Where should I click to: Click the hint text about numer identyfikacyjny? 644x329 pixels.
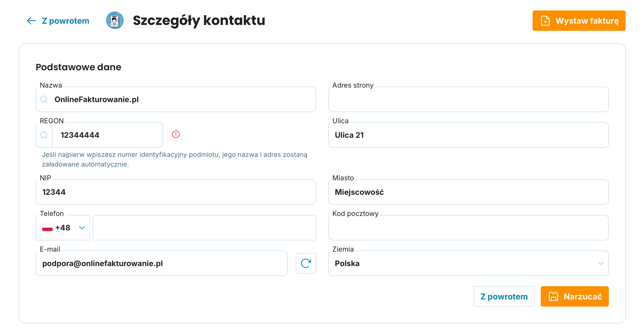coord(175,159)
